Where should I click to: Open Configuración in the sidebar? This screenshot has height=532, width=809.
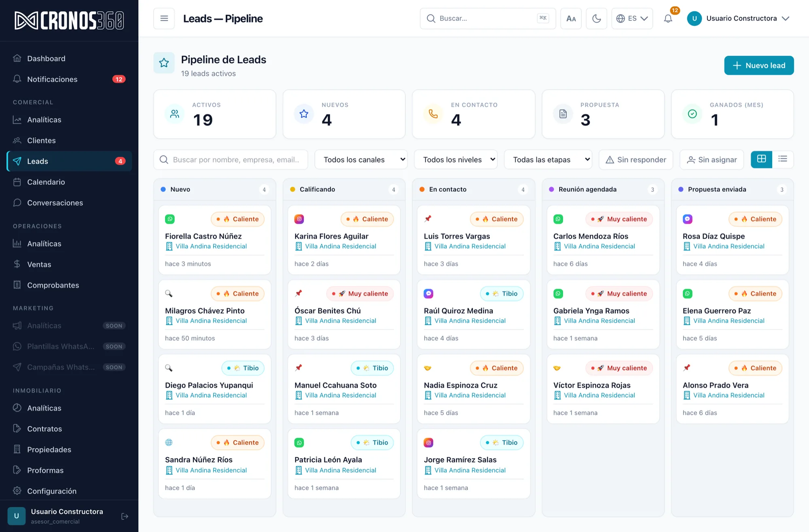(x=69, y=491)
